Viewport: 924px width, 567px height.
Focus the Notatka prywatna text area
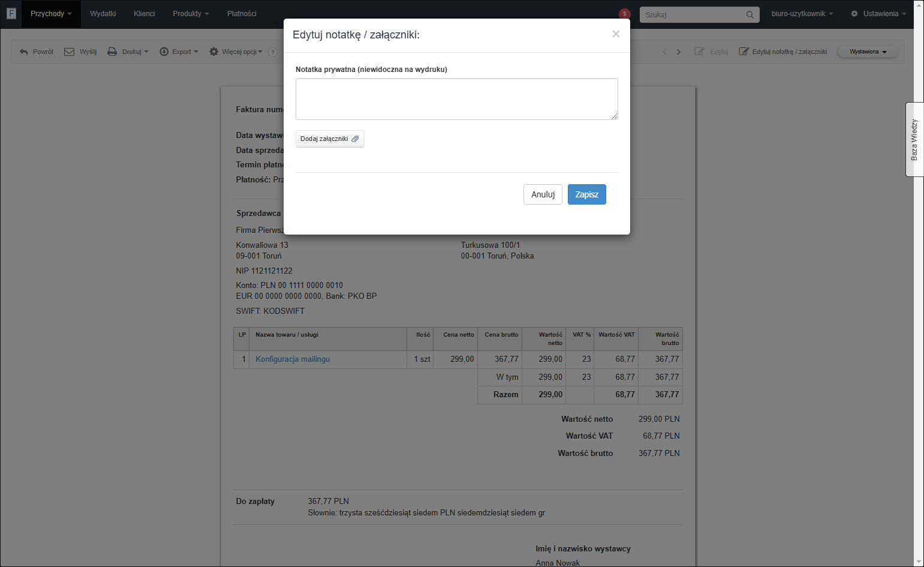[x=457, y=99]
